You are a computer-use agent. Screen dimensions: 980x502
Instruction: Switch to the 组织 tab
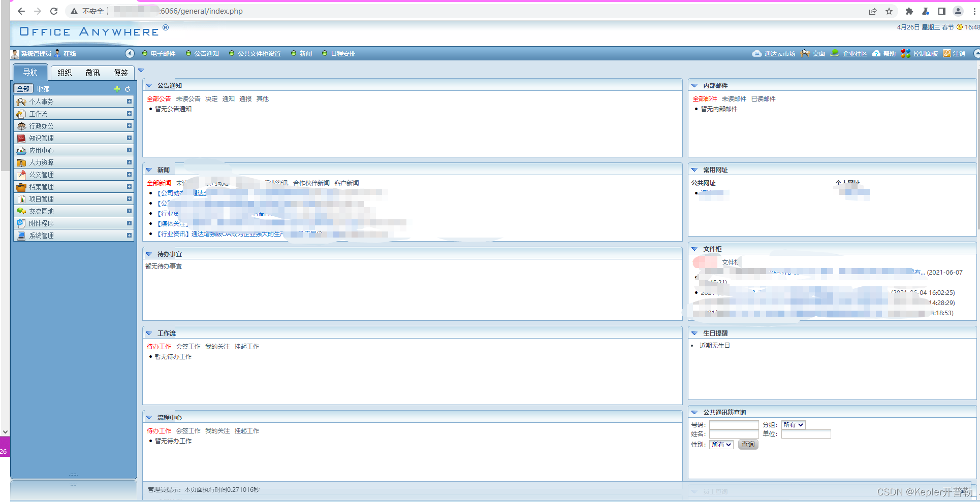[64, 72]
